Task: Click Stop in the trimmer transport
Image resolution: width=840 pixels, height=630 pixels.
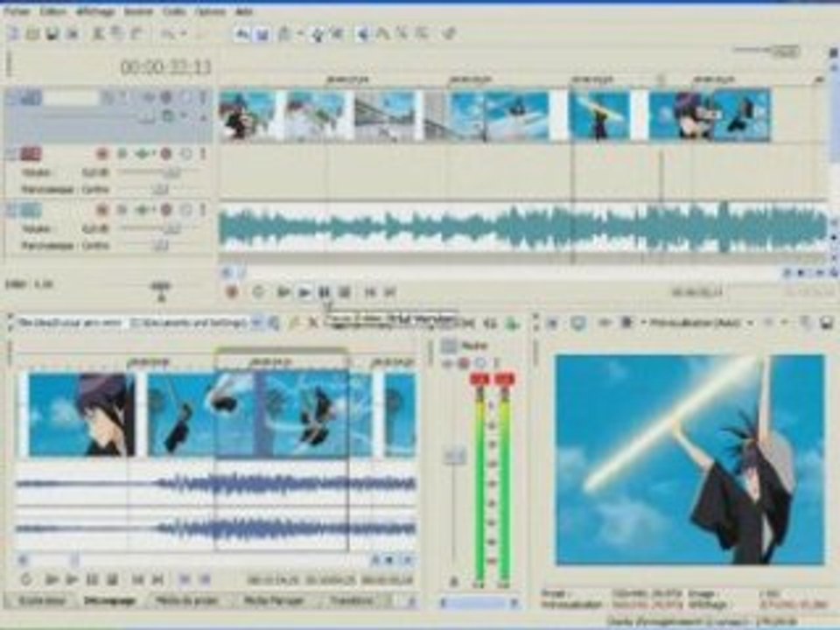Action: click(x=112, y=579)
